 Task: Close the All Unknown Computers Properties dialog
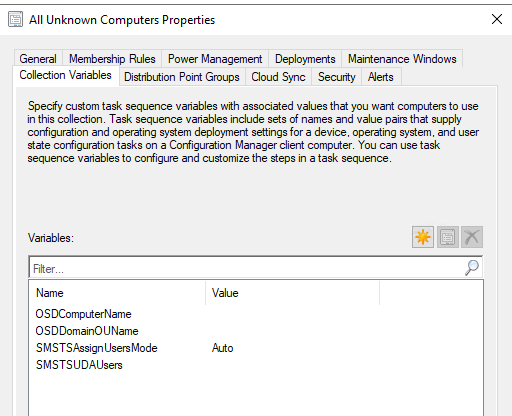[x=497, y=19]
